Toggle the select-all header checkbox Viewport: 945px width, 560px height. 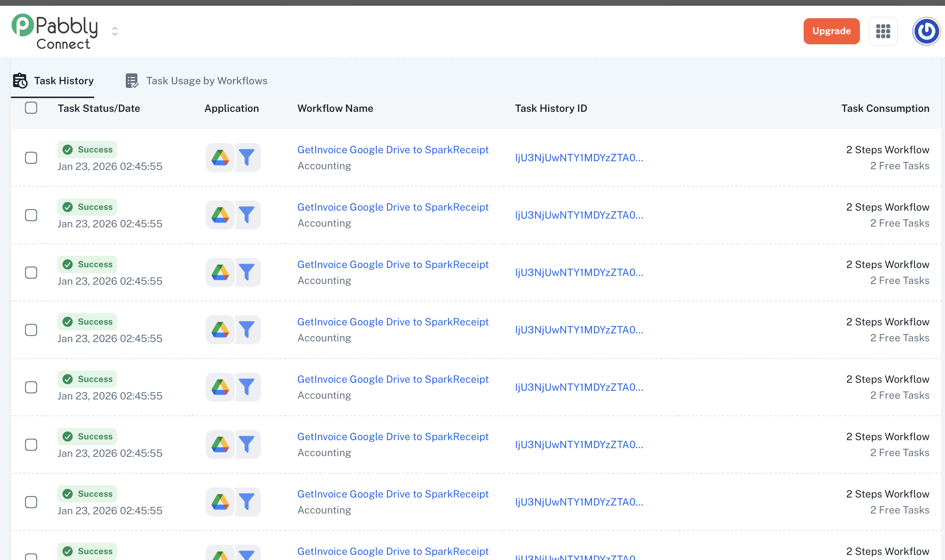[31, 108]
